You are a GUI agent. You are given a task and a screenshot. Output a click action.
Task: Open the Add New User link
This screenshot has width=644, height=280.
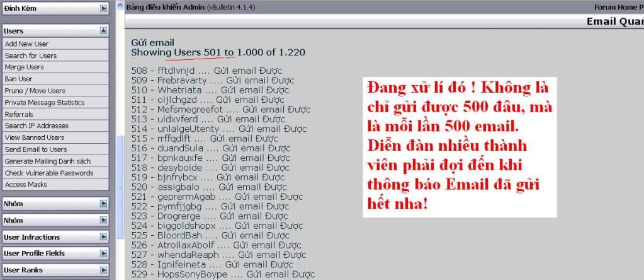click(26, 44)
